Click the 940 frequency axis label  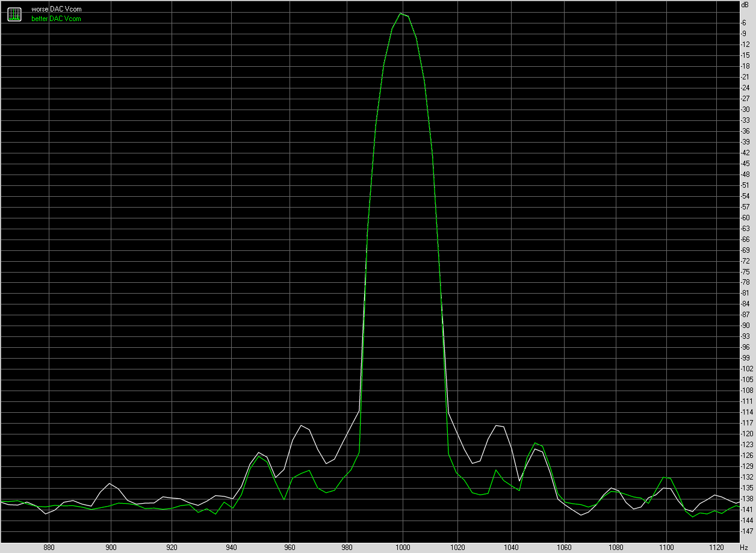232,547
